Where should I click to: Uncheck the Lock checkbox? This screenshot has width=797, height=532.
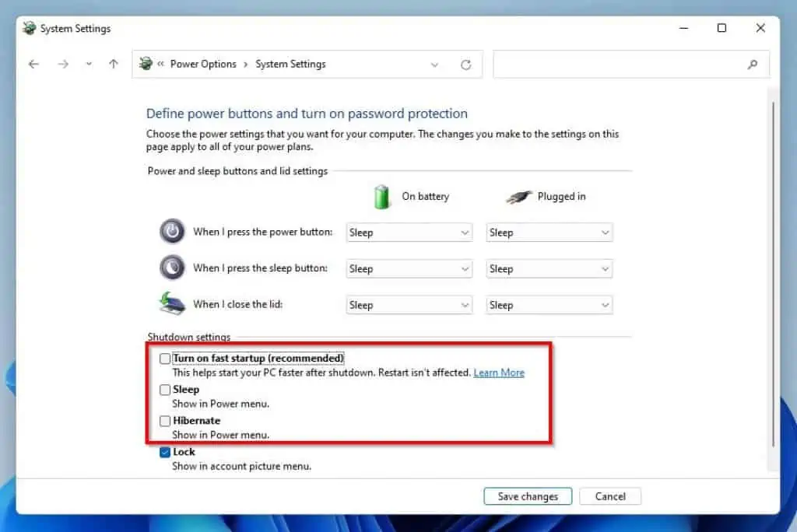tap(165, 452)
